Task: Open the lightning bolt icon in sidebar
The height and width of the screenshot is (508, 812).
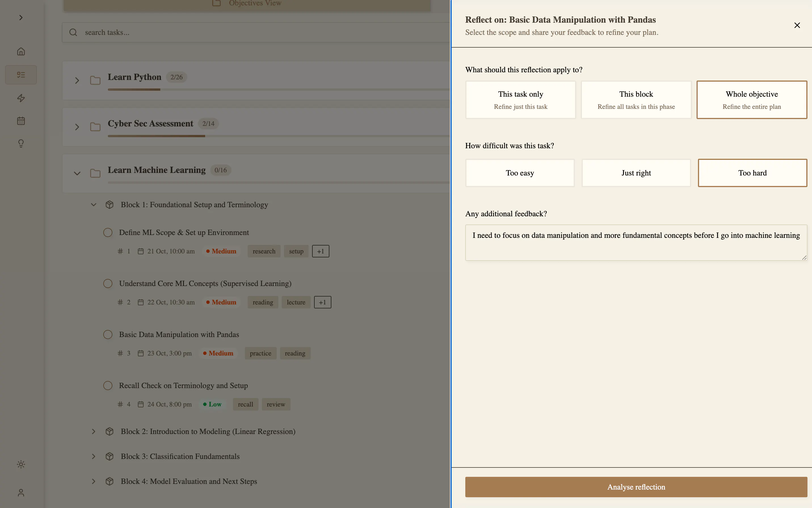Action: click(21, 98)
